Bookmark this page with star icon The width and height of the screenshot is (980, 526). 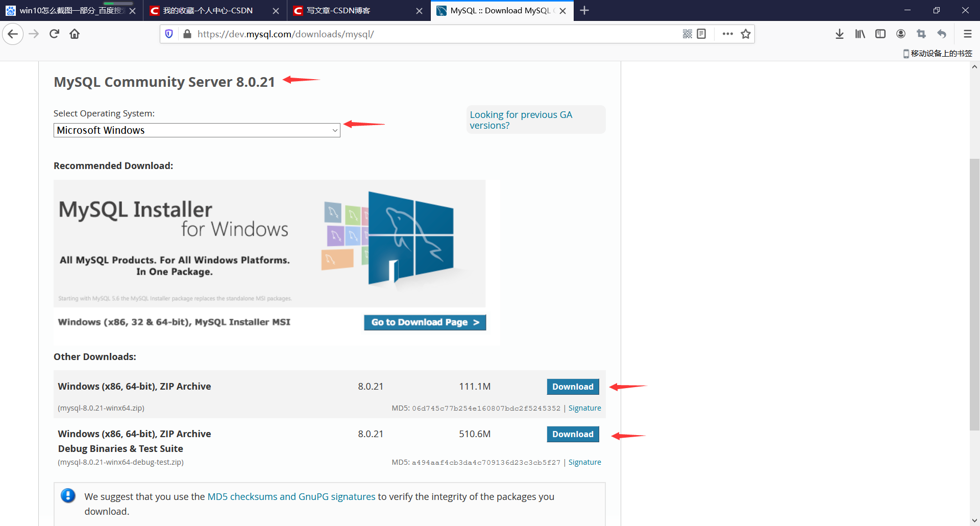746,34
